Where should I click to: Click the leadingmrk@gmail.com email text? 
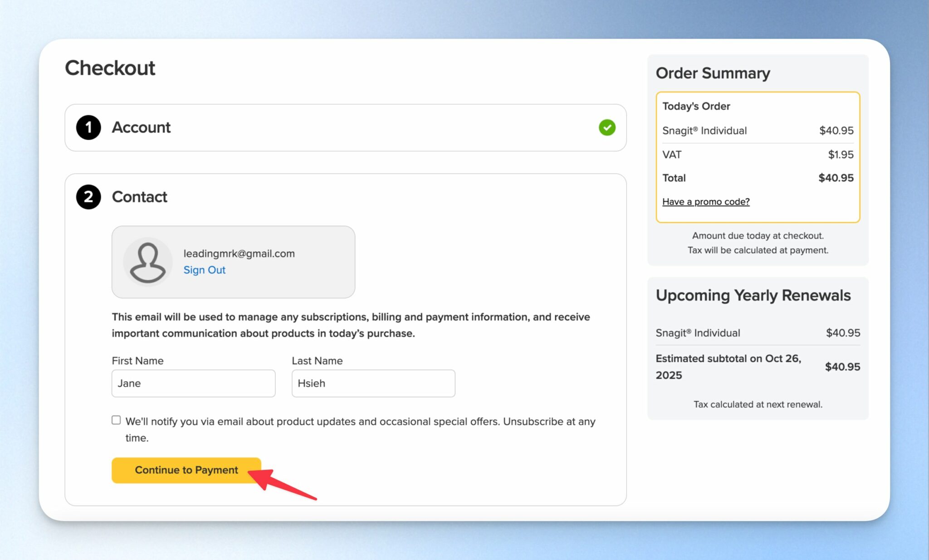pos(239,253)
